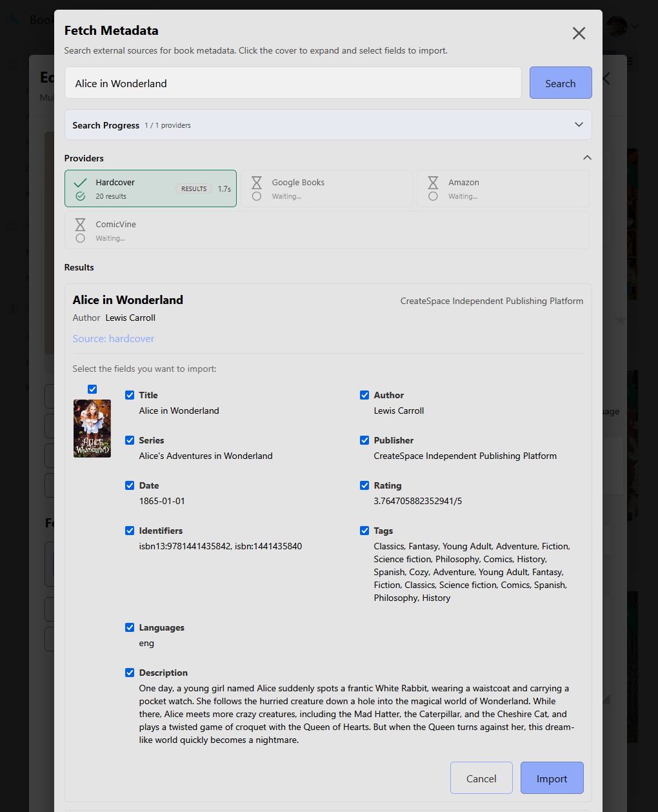The height and width of the screenshot is (812, 658).
Task: Click the Hardcover green checkmark icon
Action: coord(80,183)
